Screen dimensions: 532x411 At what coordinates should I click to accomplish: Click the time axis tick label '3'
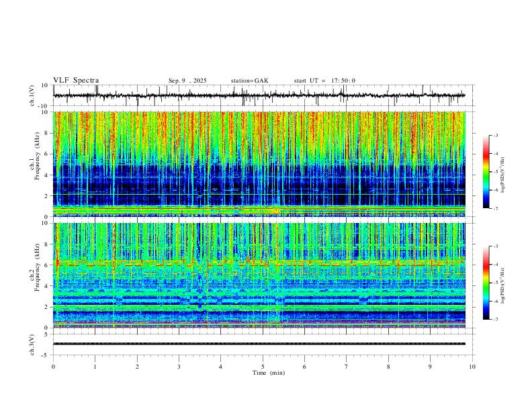point(179,367)
